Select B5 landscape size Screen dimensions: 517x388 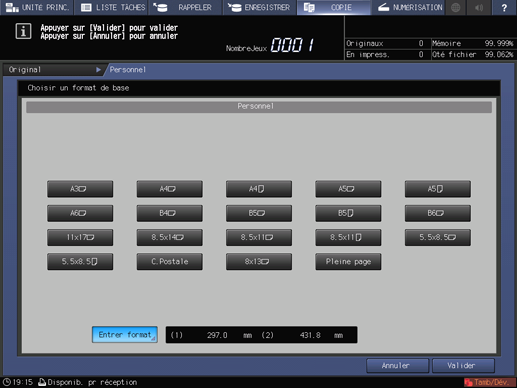[x=259, y=213]
